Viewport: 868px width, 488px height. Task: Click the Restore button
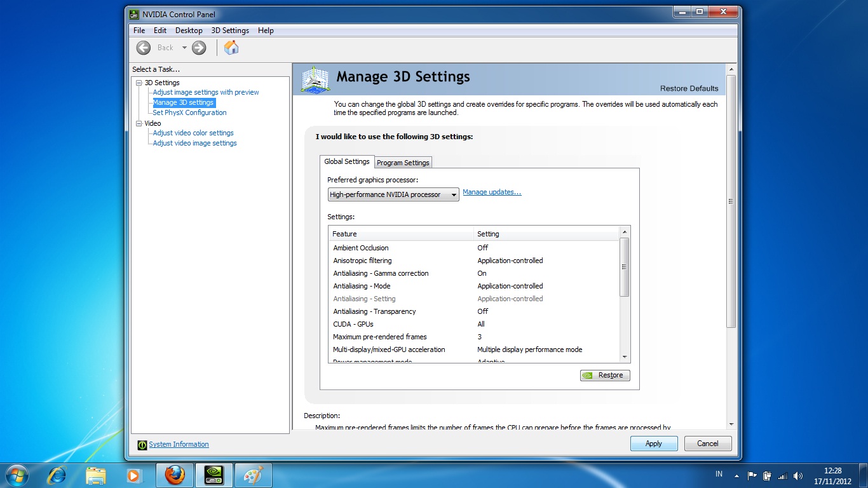605,375
